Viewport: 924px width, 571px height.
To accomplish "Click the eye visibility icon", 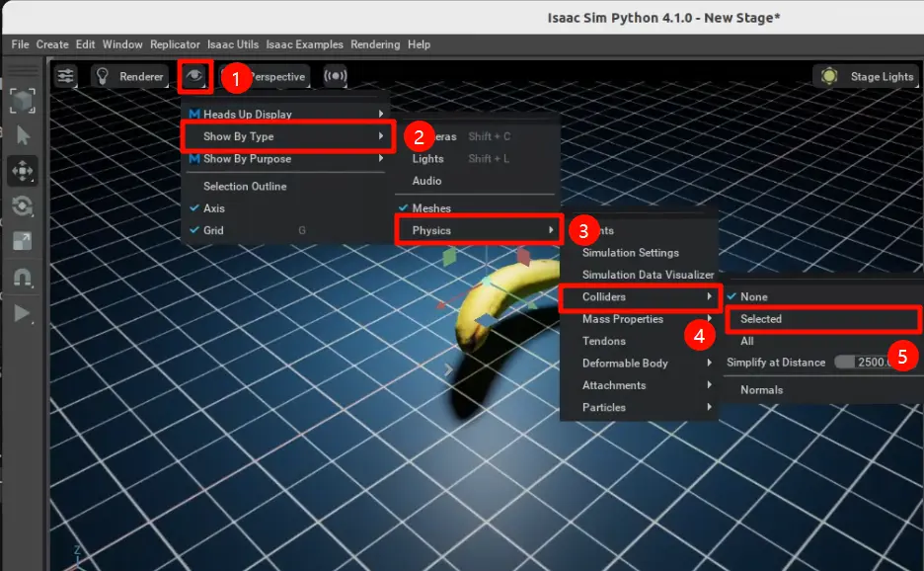I will click(x=194, y=75).
